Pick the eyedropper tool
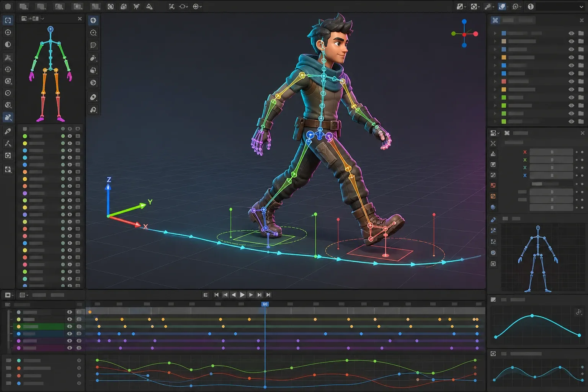Image resolution: width=588 pixels, height=392 pixels. coord(8,132)
